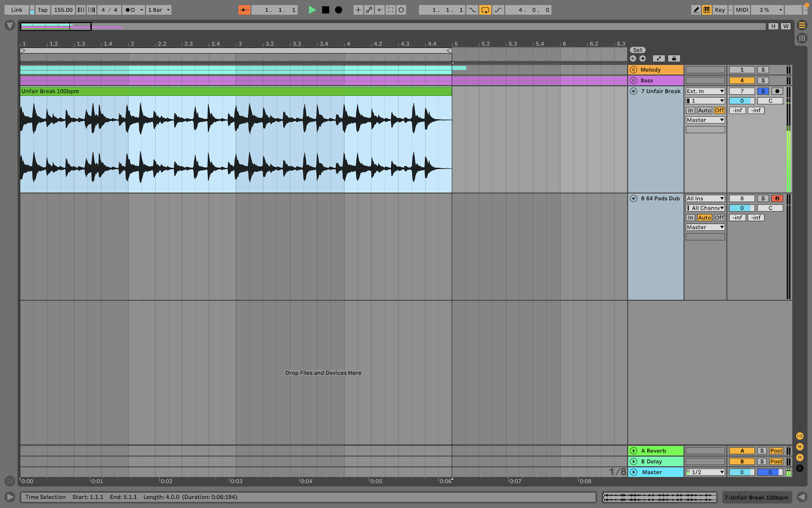
Task: Click the Set locator button
Action: click(x=637, y=50)
